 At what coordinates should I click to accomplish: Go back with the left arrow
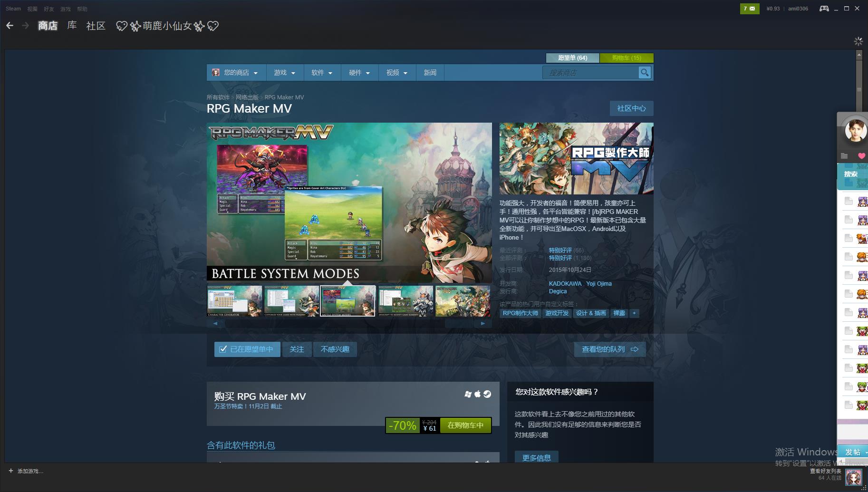[x=10, y=26]
